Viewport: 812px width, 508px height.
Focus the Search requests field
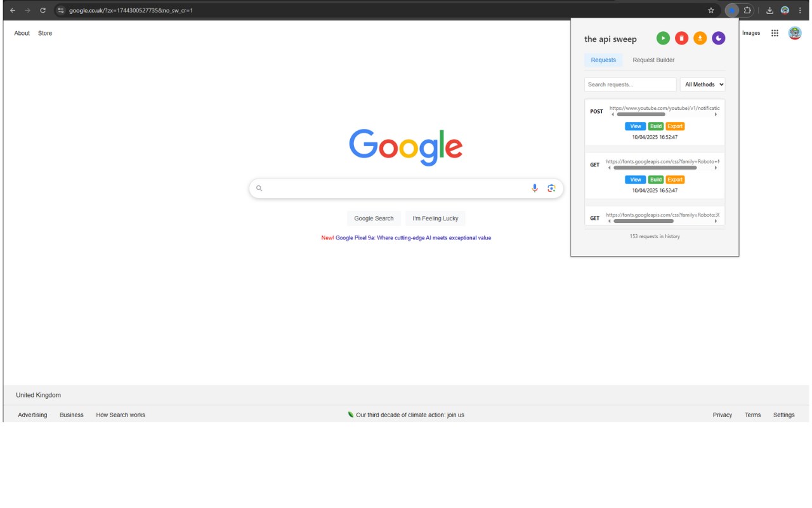631,84
